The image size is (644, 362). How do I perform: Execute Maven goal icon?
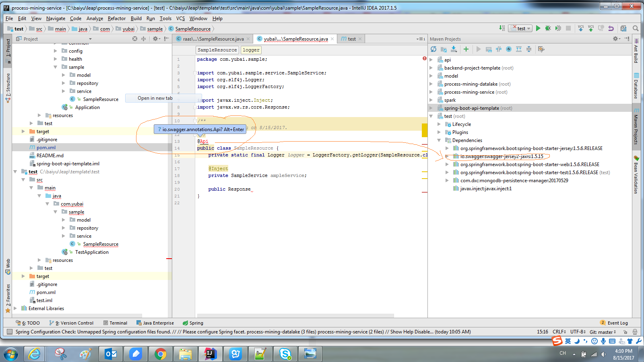489,49
